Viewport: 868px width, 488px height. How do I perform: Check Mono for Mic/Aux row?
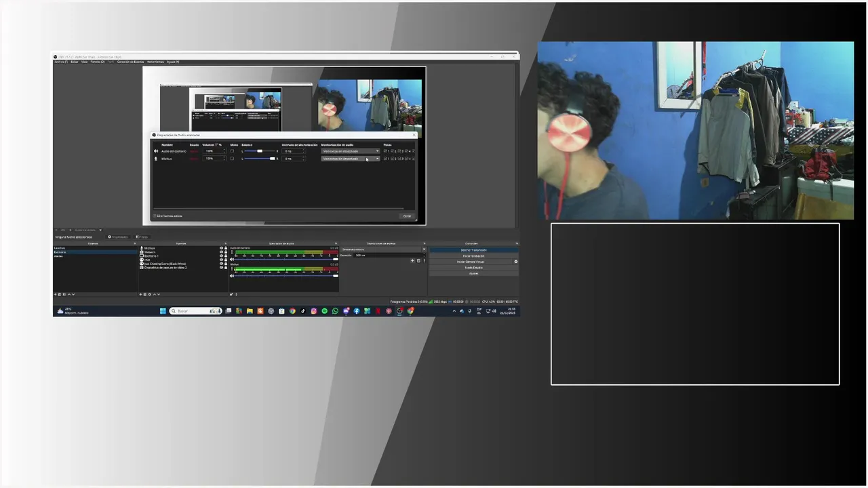pyautogui.click(x=232, y=159)
